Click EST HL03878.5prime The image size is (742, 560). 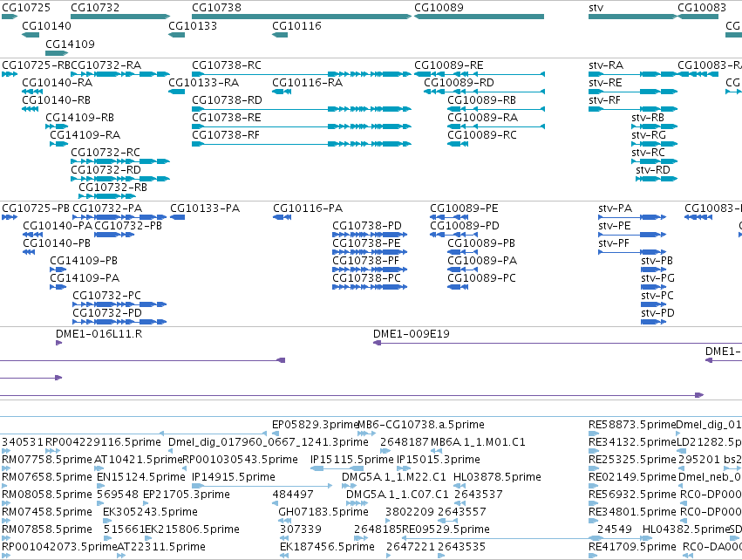click(459, 486)
